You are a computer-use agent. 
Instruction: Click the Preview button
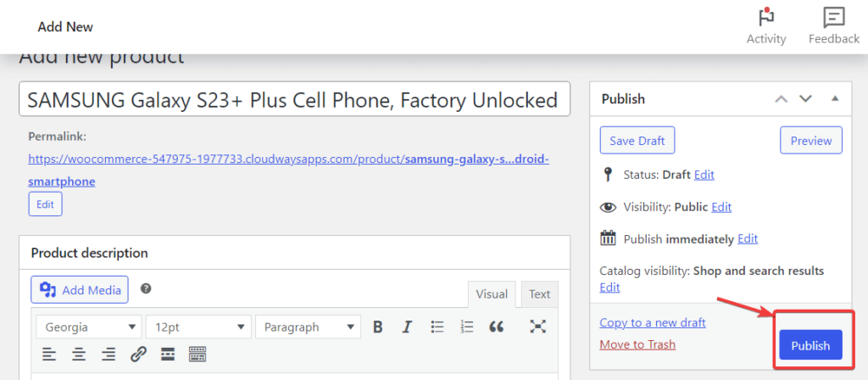tap(811, 141)
